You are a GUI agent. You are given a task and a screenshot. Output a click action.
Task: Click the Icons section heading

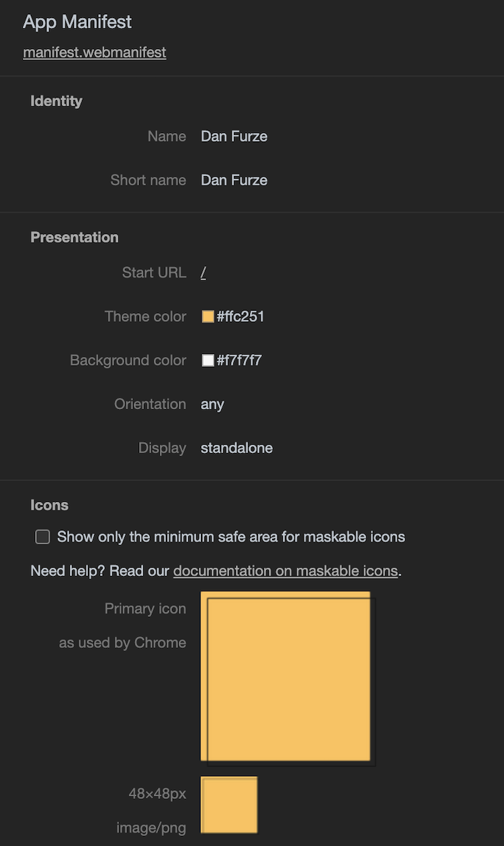[x=50, y=505]
